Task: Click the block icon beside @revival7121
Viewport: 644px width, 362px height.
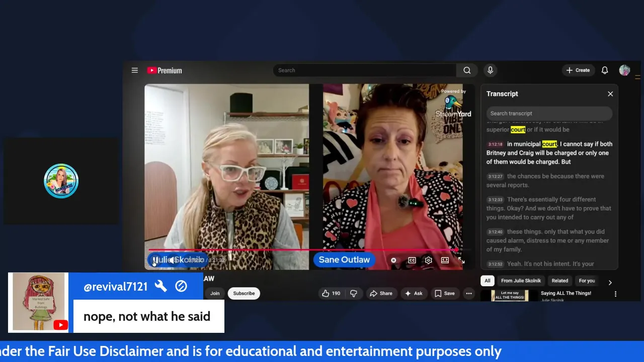Action: point(181,286)
